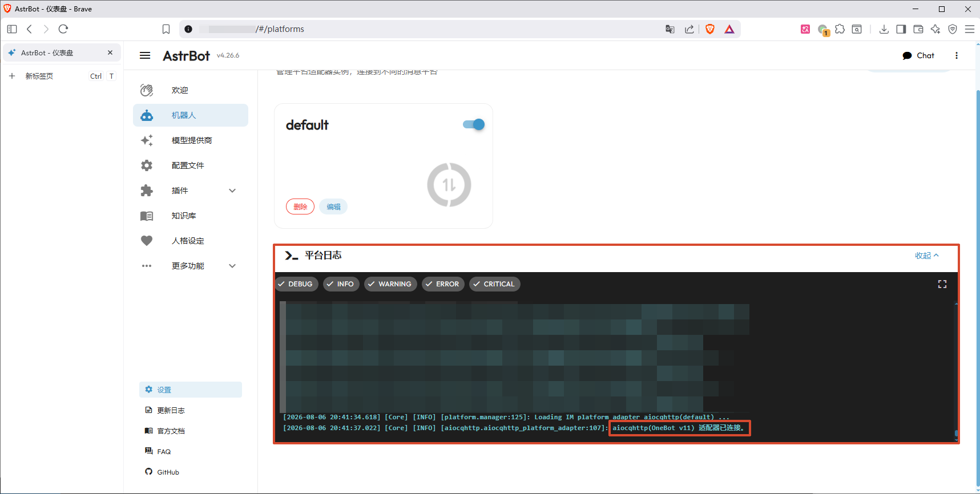The image size is (980, 494).
Task: Open the Chat page from the header
Action: point(918,55)
